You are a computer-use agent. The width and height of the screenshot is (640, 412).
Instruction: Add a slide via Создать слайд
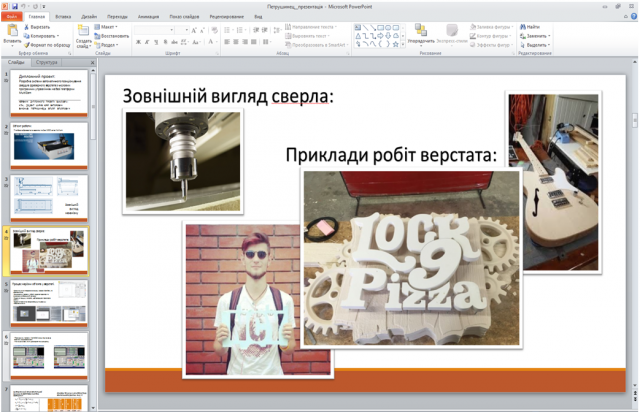83,36
